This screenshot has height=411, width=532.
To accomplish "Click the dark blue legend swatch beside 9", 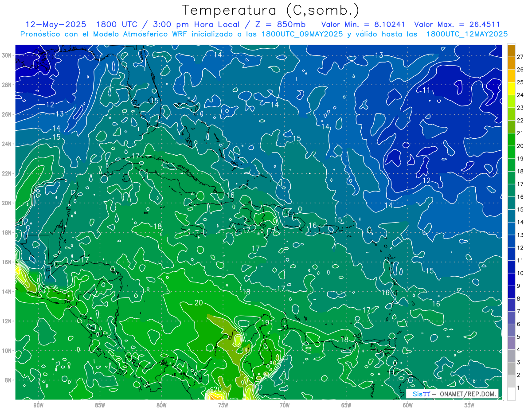I will (x=511, y=280).
